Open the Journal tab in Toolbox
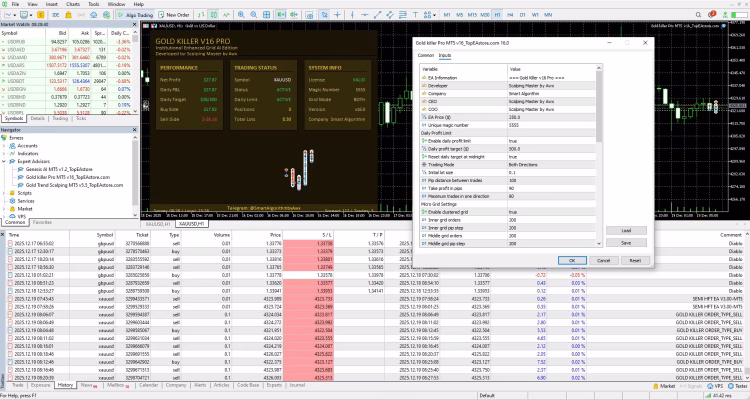The height and width of the screenshot is (400, 750). 297,385
